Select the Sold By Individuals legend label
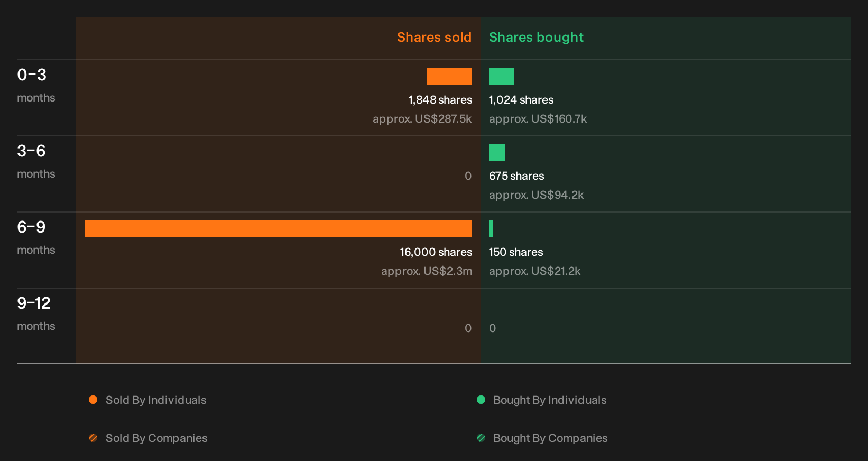868x461 pixels. click(x=156, y=400)
